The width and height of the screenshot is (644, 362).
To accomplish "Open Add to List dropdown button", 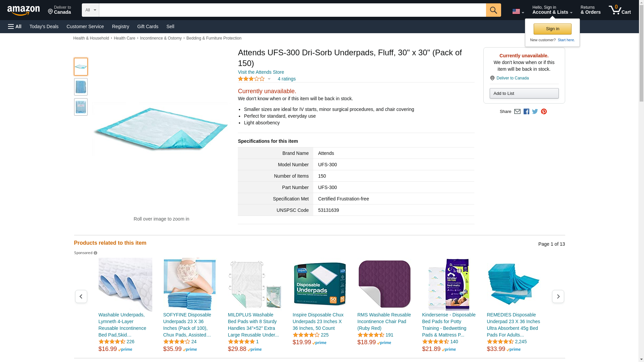I will [524, 93].
